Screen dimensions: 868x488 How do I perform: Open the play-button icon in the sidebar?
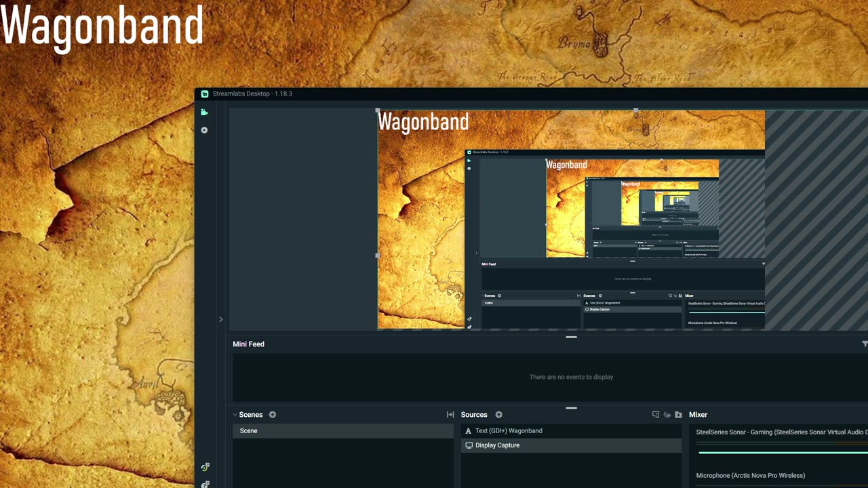click(x=204, y=130)
